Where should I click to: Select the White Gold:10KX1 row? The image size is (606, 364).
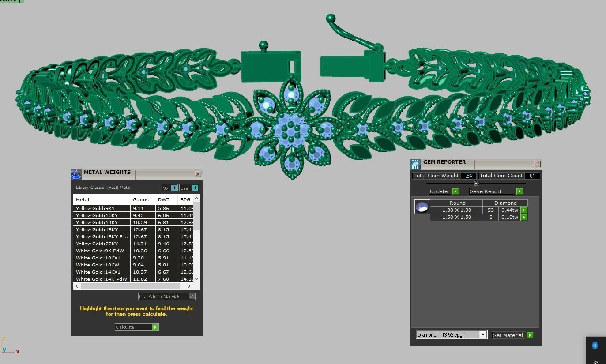pos(133,258)
